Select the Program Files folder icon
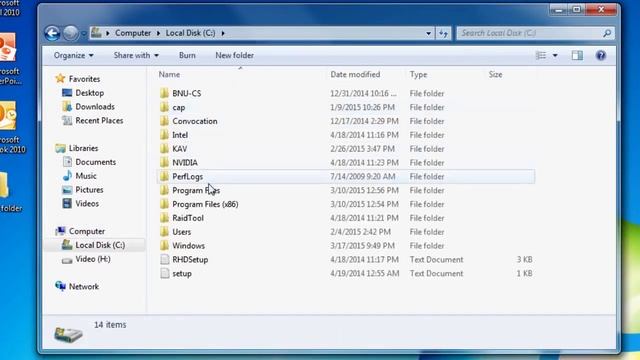The height and width of the screenshot is (360, 640). coord(164,190)
